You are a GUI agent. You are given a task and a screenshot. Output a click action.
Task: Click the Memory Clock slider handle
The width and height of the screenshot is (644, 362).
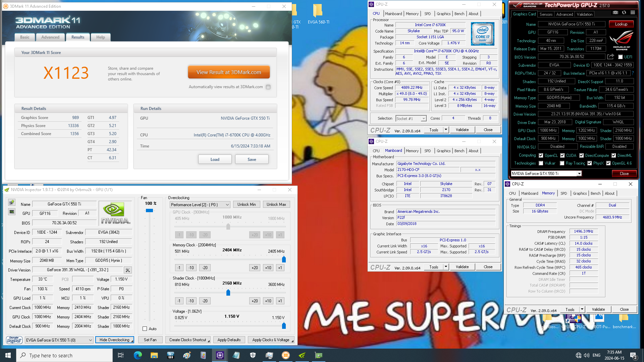[x=284, y=259]
